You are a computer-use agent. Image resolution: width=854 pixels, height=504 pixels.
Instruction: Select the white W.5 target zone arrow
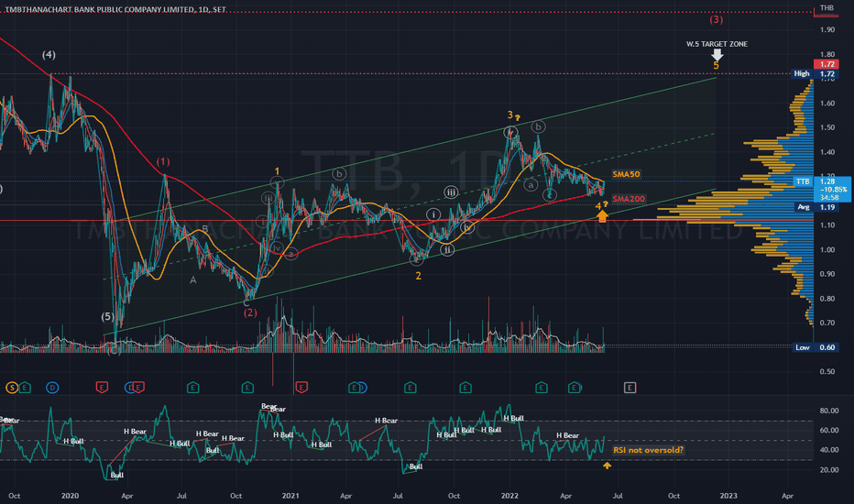[x=717, y=54]
